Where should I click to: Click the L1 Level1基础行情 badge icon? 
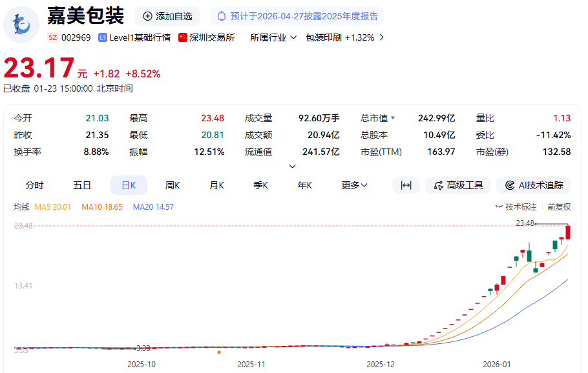(103, 37)
